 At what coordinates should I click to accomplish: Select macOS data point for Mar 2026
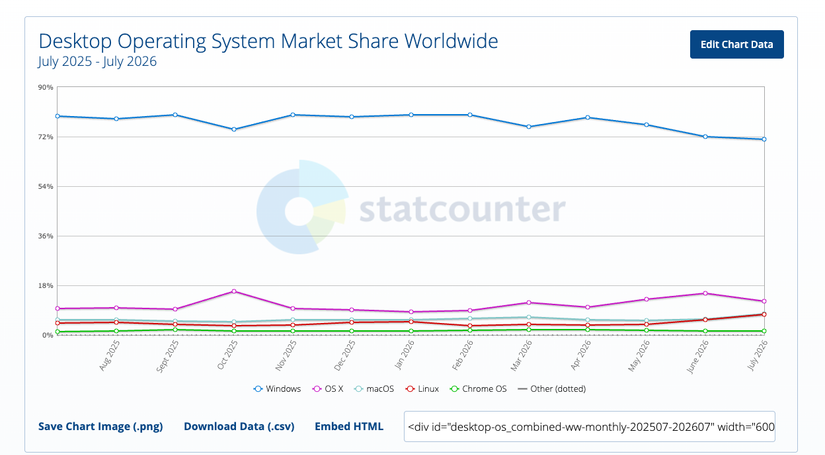[x=529, y=317]
